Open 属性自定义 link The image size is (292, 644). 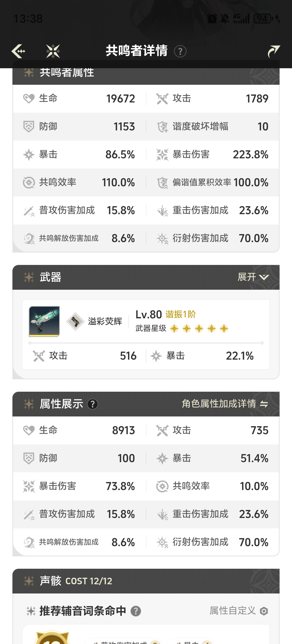(x=233, y=611)
